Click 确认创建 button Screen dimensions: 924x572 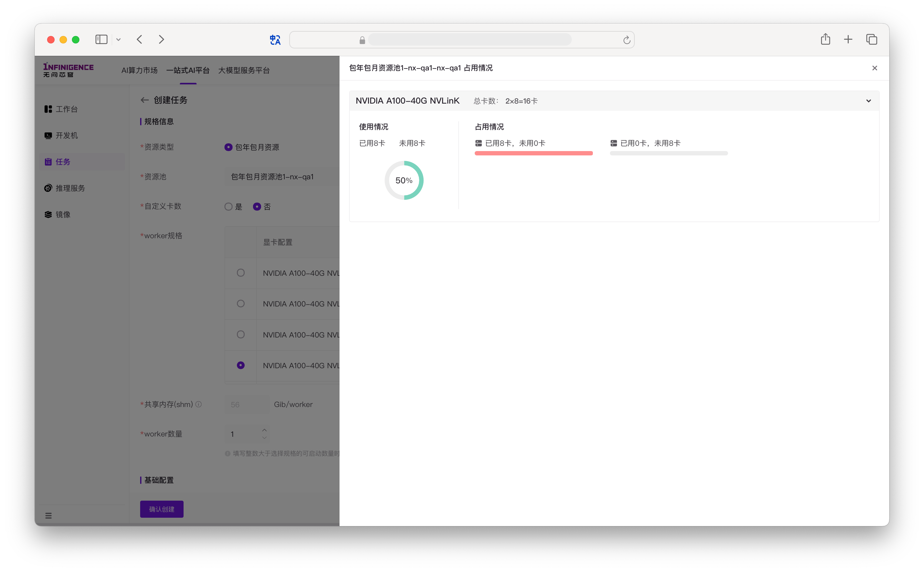tap(162, 509)
